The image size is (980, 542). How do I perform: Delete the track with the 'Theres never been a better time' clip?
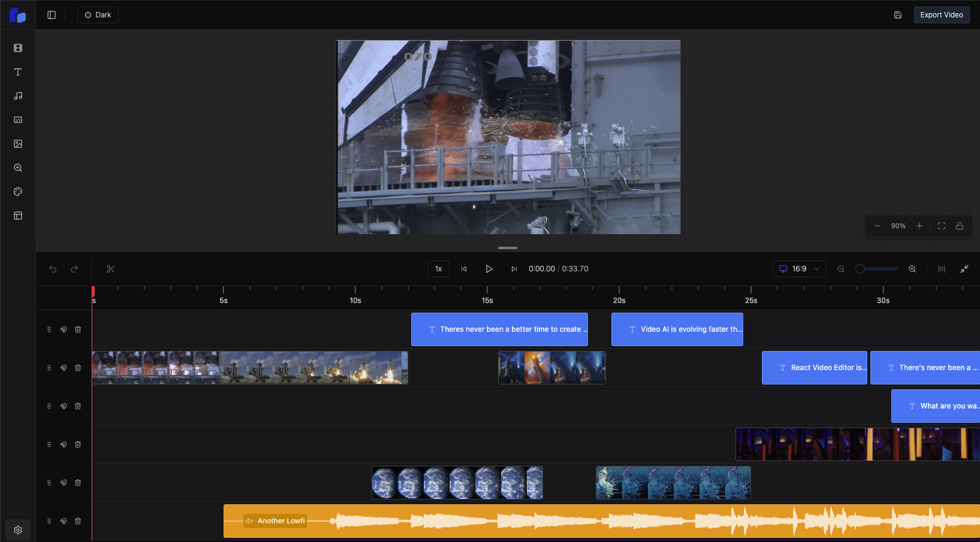coord(78,329)
